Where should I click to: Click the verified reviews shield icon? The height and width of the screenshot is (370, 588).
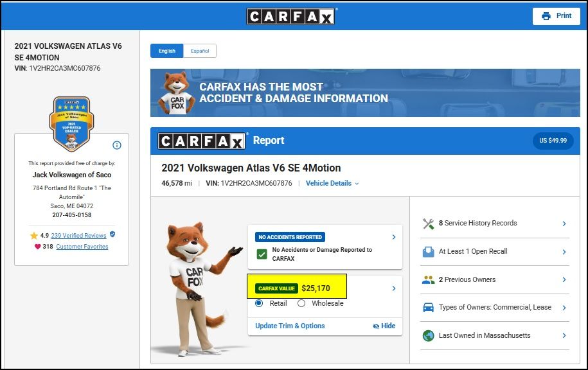[112, 234]
